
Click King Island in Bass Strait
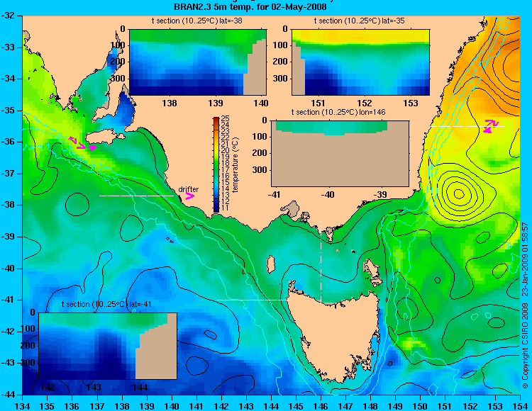tap(270, 264)
